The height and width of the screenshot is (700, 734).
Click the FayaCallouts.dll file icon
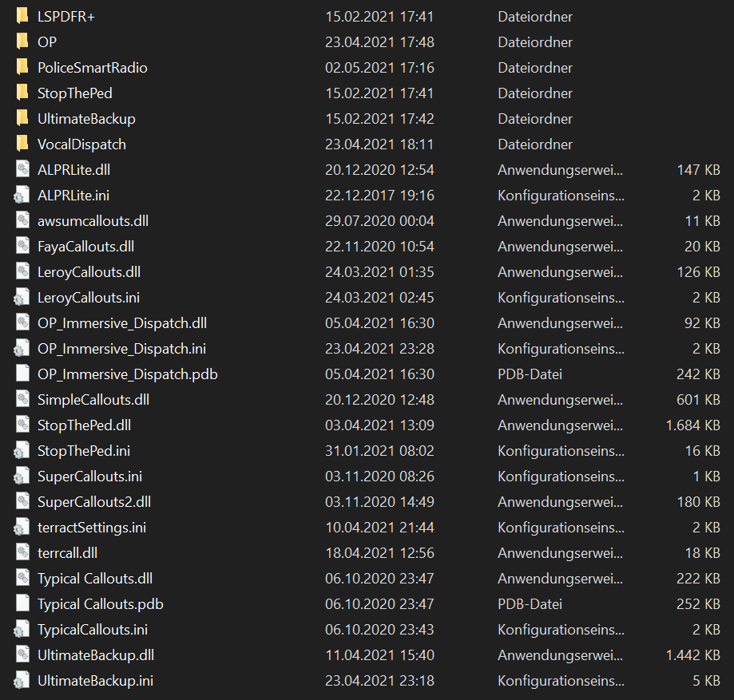pos(22,246)
